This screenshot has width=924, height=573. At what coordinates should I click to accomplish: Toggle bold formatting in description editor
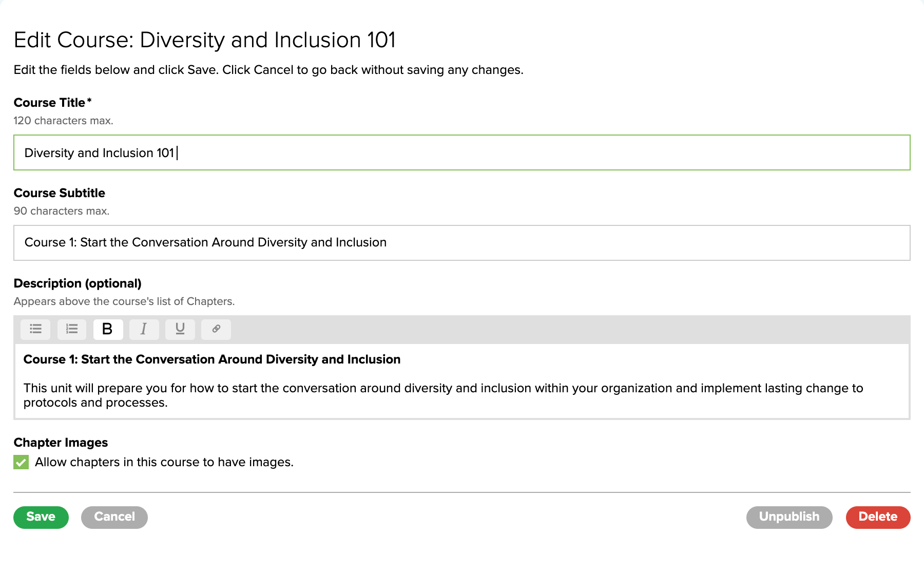tap(108, 329)
